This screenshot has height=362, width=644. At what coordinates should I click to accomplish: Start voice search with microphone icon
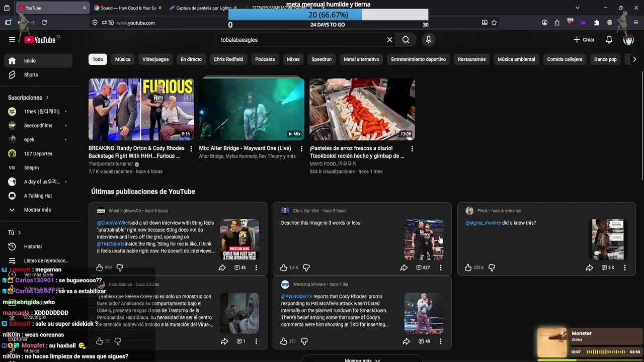(x=429, y=40)
